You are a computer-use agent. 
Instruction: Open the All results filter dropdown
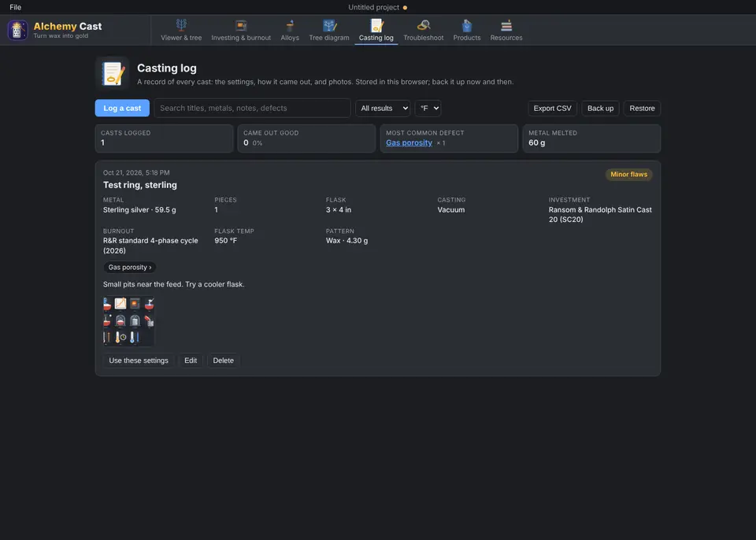point(383,109)
